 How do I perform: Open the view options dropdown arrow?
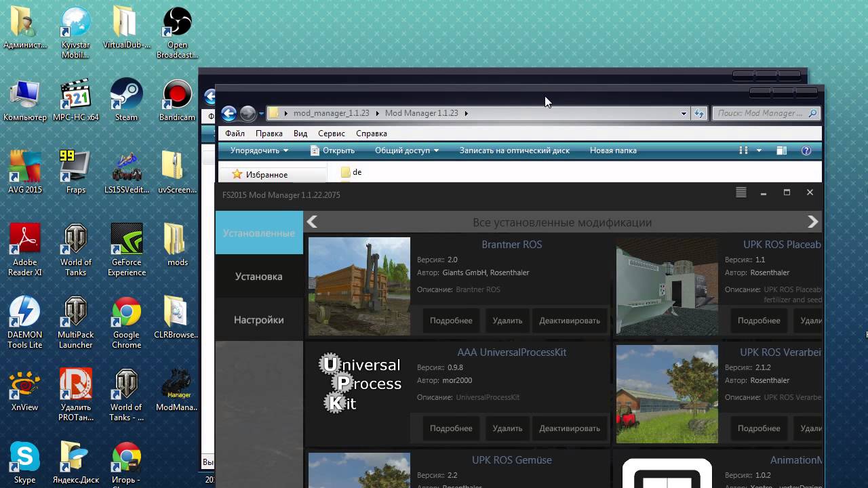[x=759, y=150]
